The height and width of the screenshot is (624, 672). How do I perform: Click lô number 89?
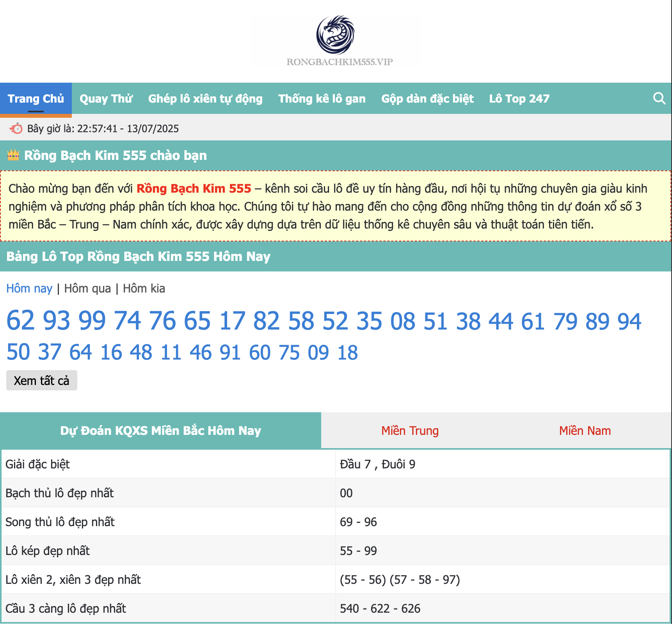[x=597, y=321]
